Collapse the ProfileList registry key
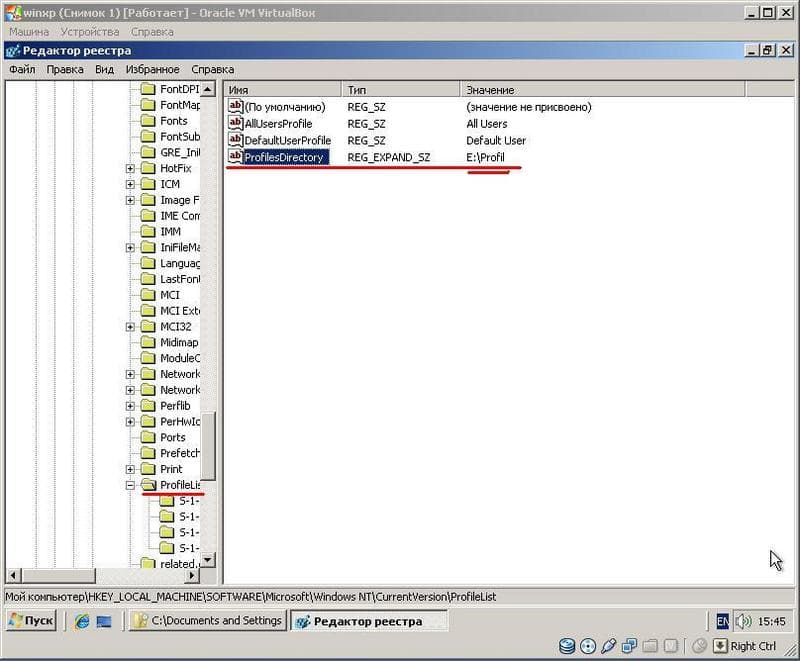Viewport: 800px width, 661px height. 130,485
